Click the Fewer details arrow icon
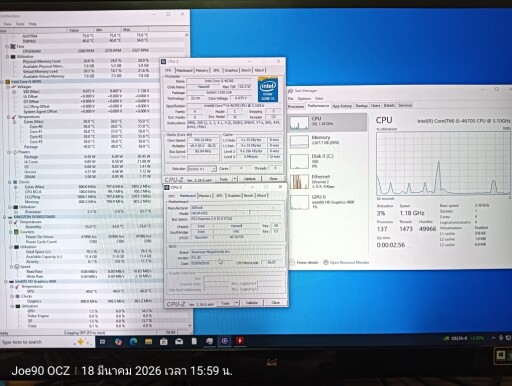This screenshot has width=512, height=386. point(292,263)
